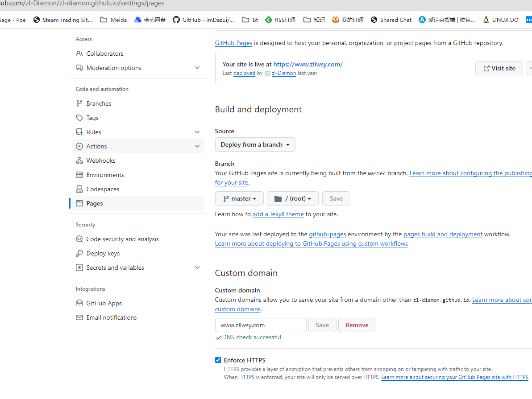The image size is (532, 399).
Task: Open the master branch selector dropdown
Action: 239,198
